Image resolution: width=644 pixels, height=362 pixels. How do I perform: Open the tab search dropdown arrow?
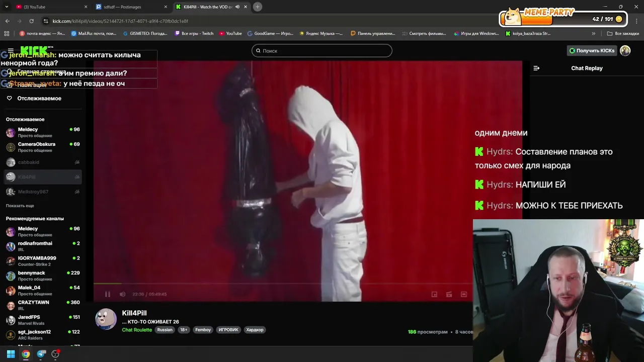6,7
